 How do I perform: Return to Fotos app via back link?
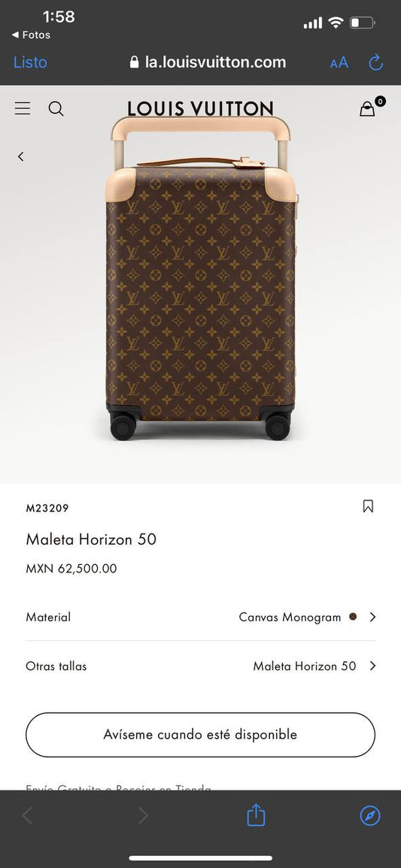(x=31, y=35)
